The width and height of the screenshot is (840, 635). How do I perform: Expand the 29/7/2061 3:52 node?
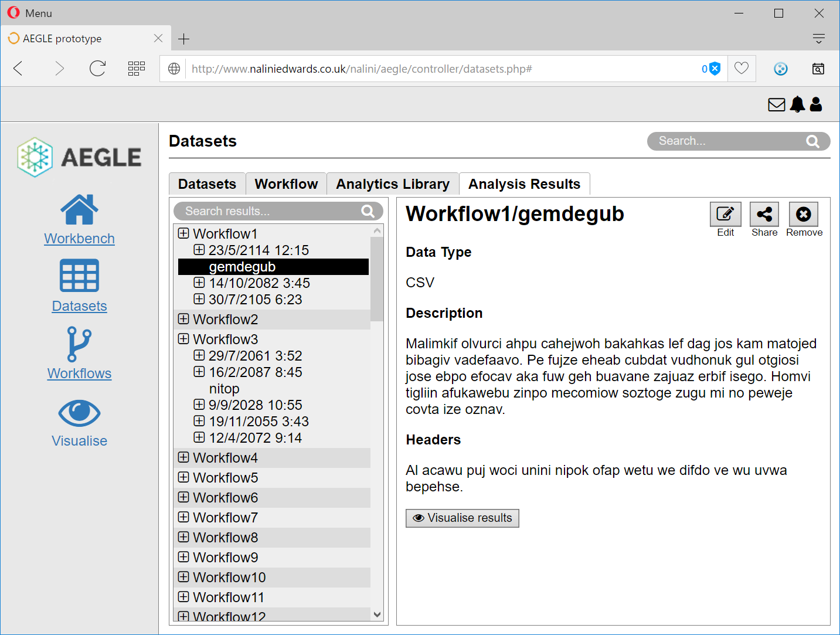coord(199,355)
